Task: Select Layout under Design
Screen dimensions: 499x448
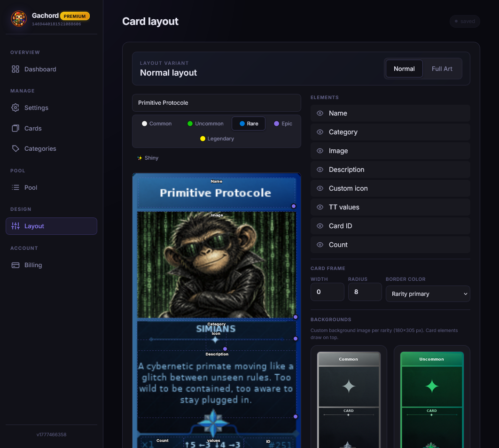Action: [x=34, y=226]
